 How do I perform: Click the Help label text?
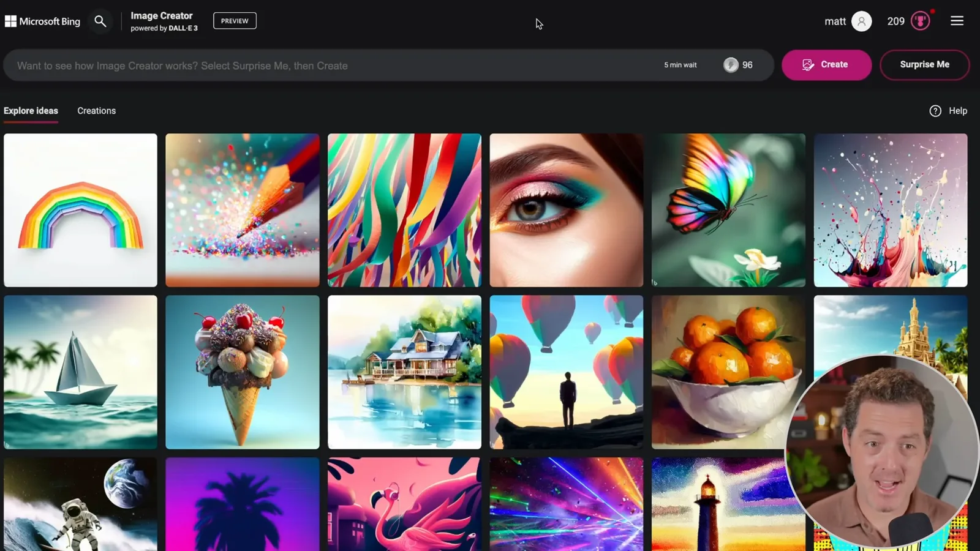(958, 111)
